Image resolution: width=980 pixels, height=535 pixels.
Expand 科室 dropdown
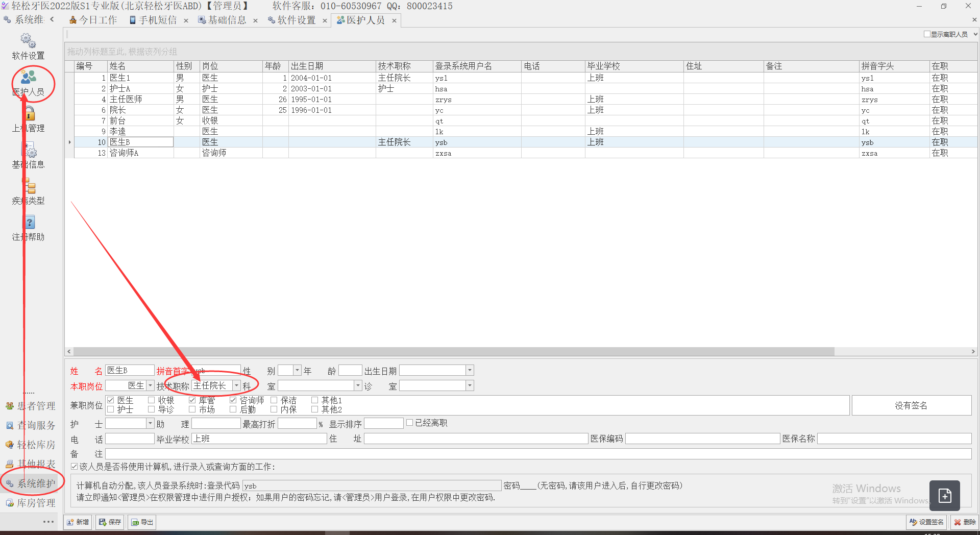358,385
